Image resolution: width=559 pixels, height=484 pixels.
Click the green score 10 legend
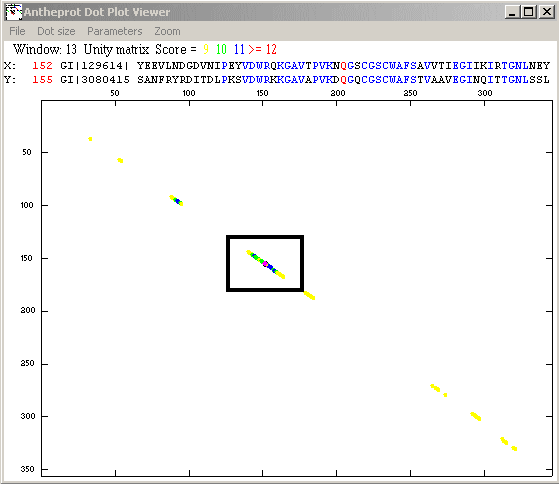[x=221, y=49]
